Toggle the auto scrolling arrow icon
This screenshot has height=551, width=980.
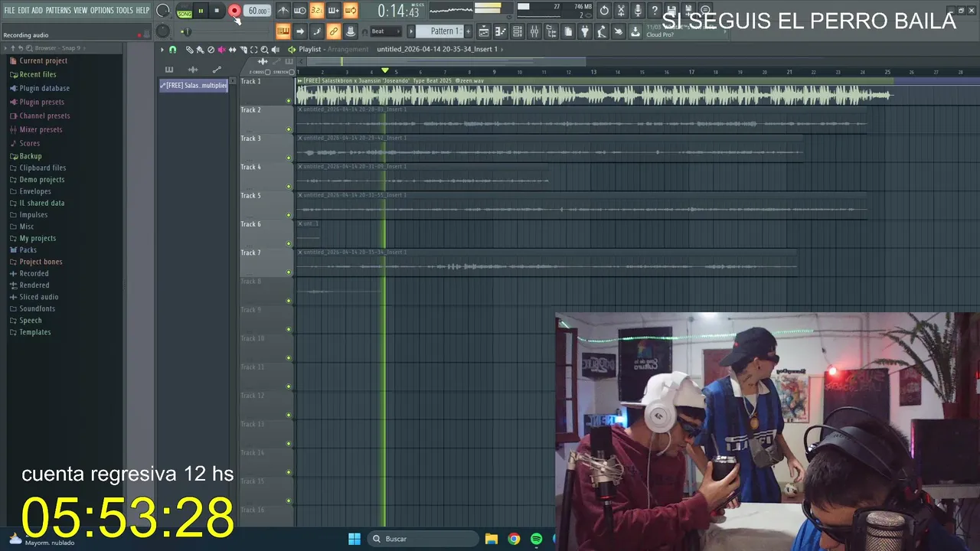tap(300, 31)
